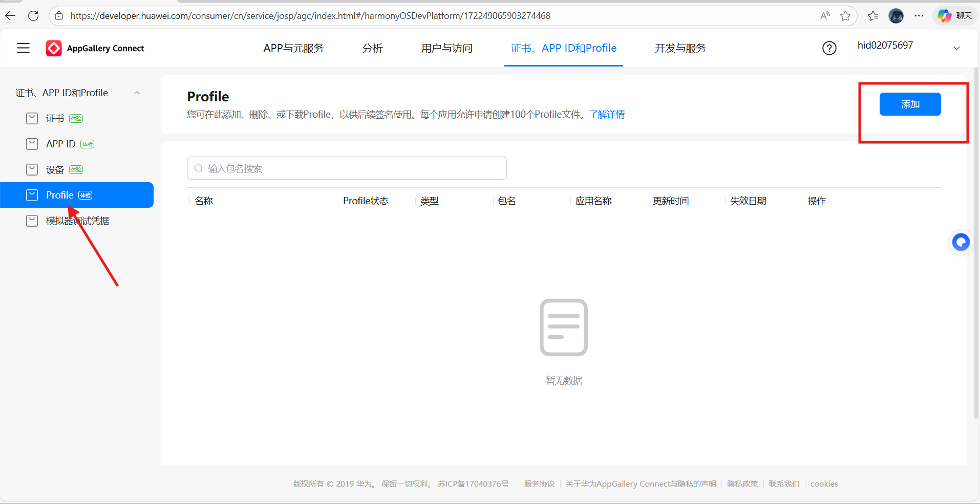Image resolution: width=980 pixels, height=504 pixels.
Task: Open the hamburger navigation menu
Action: pos(23,48)
